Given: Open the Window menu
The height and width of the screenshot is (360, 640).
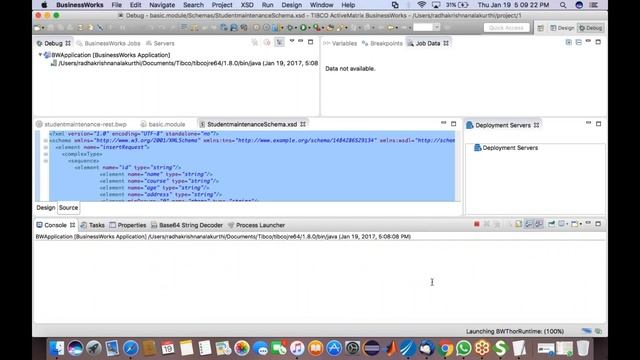Looking at the screenshot, I should click(321, 5).
